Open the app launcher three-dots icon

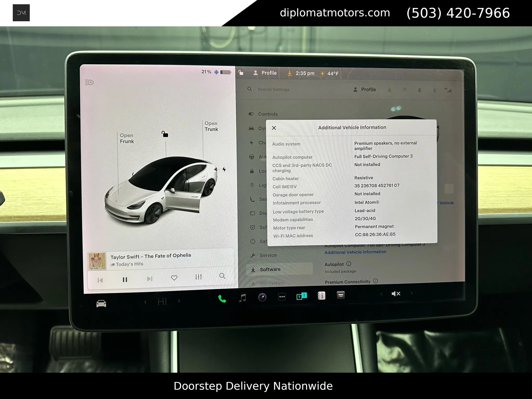click(282, 296)
